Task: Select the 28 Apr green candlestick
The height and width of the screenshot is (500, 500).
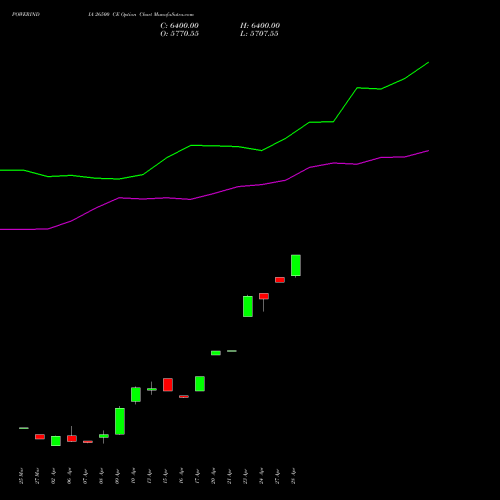Action: pyautogui.click(x=296, y=265)
